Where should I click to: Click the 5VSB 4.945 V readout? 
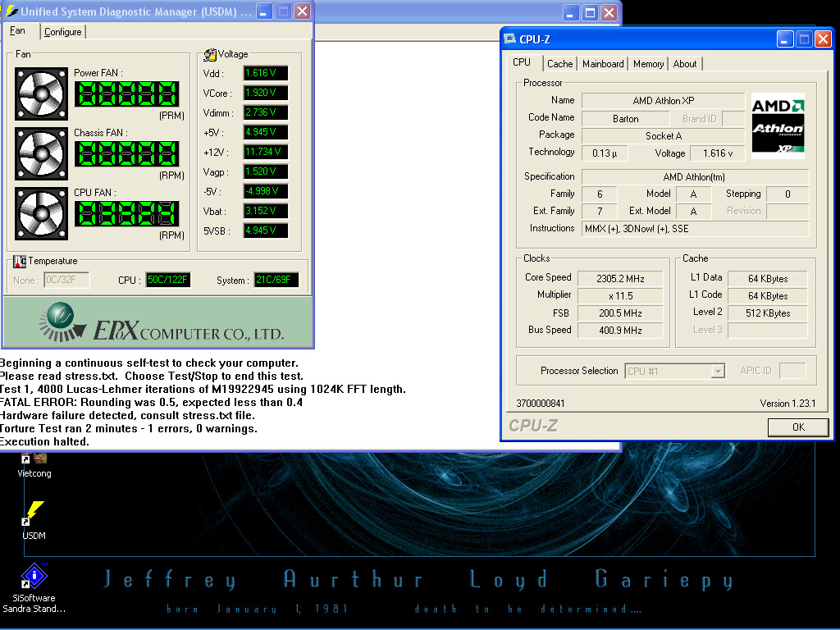coord(266,231)
